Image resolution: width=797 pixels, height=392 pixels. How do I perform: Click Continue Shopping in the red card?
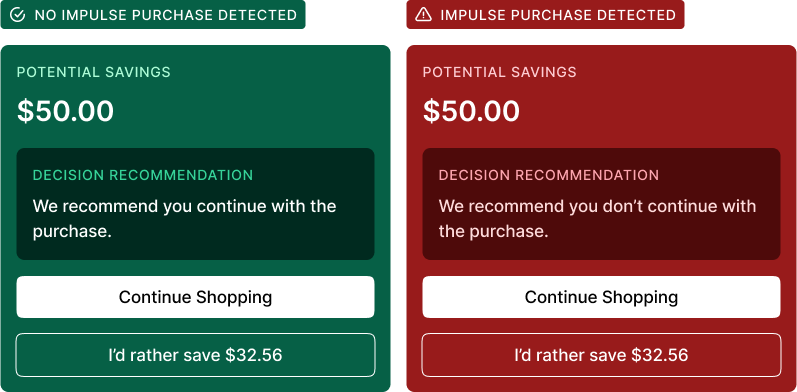(601, 297)
